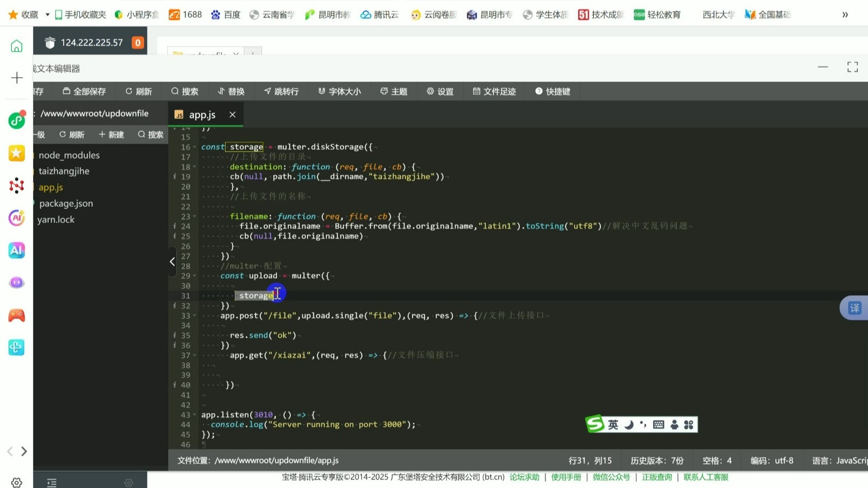Screen dimensions: 868x488
Task: Click the Sogou S logo
Action: 595,424
